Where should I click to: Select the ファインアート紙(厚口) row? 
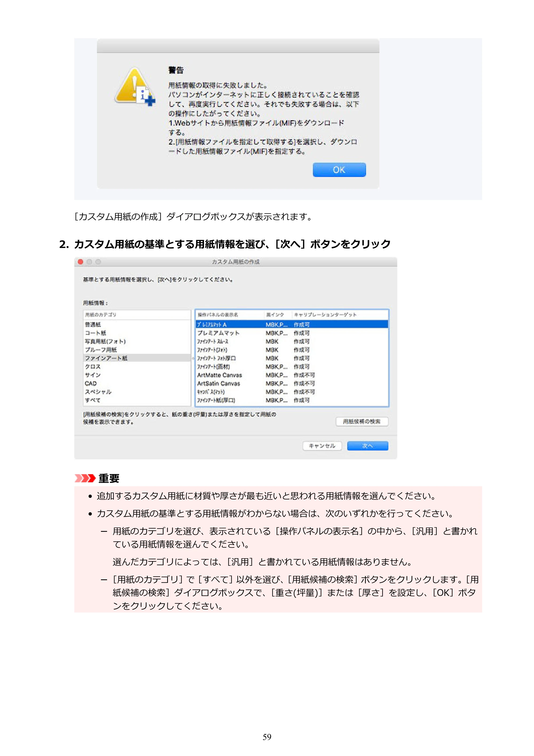pyautogui.click(x=292, y=400)
